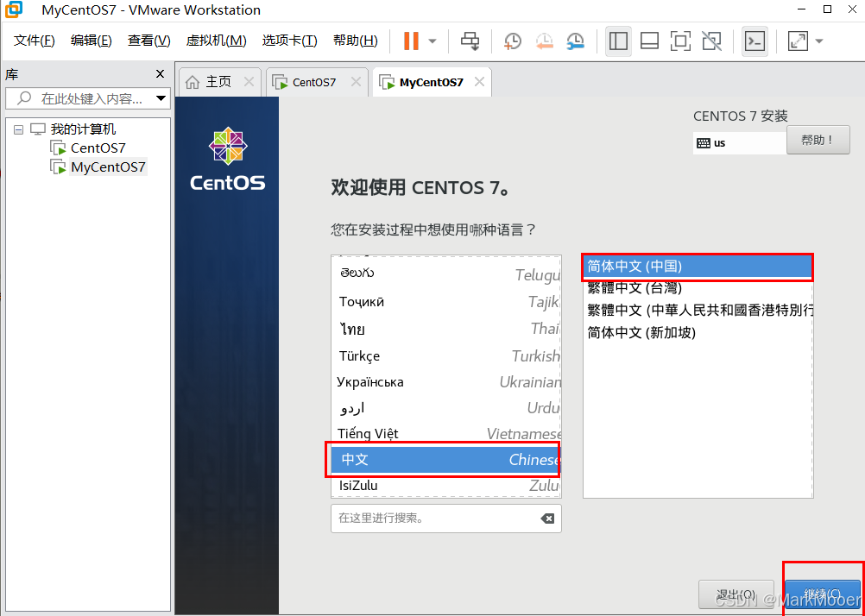
Task: Close the 主页 tab
Action: pos(249,82)
